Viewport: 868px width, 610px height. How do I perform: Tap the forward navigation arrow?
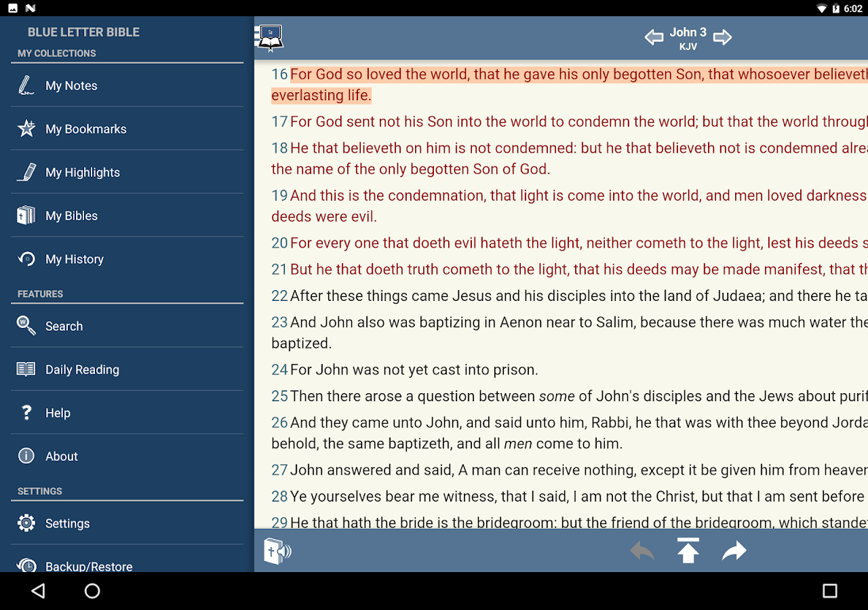pos(734,551)
